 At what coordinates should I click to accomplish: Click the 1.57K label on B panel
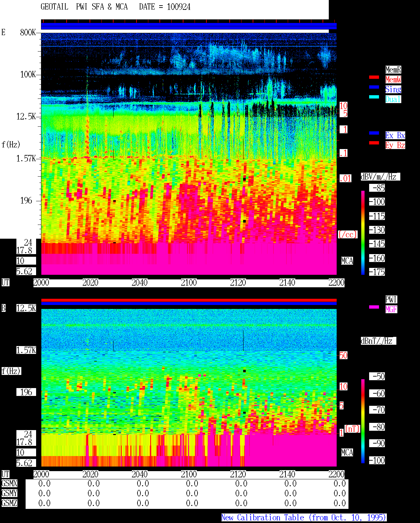pyautogui.click(x=26, y=350)
